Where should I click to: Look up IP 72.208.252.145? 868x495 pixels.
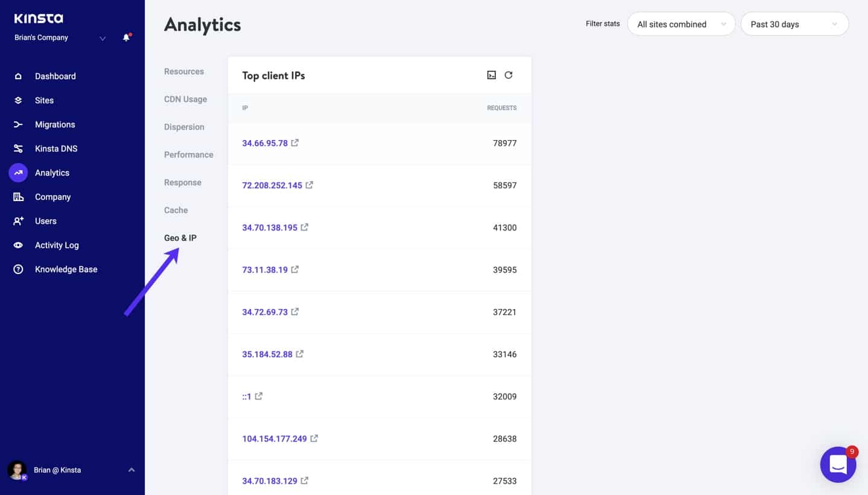coord(273,185)
